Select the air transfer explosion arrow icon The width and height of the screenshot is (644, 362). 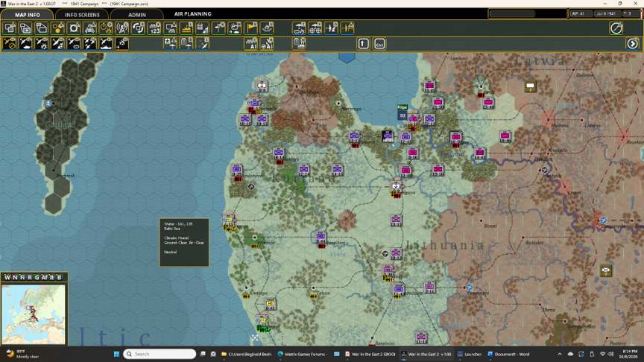click(122, 43)
